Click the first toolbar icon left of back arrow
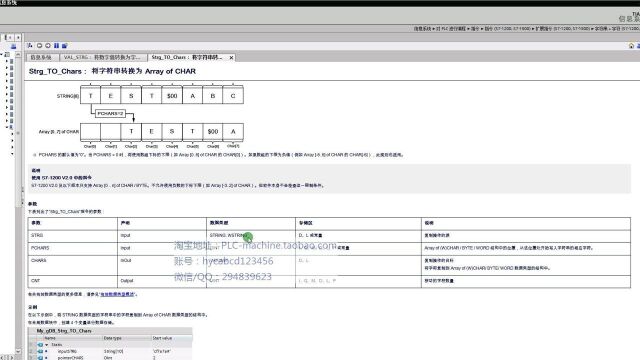The height and width of the screenshot is (360, 640). [30, 46]
